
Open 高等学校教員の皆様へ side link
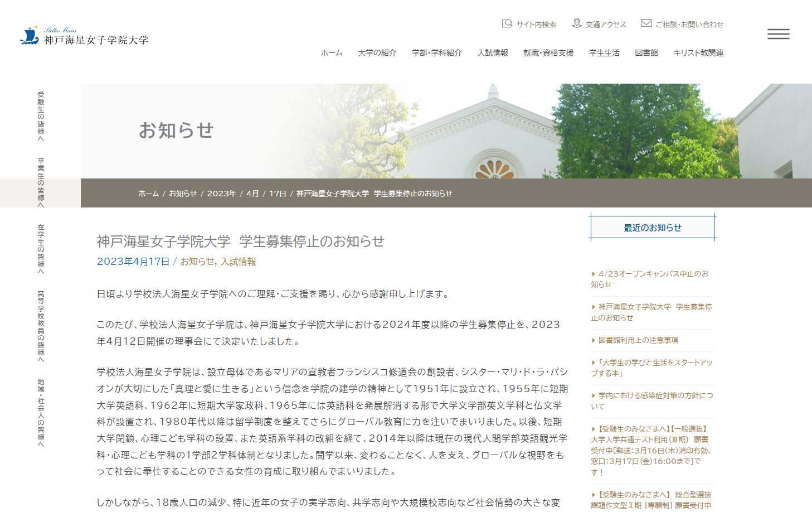pyautogui.click(x=41, y=326)
